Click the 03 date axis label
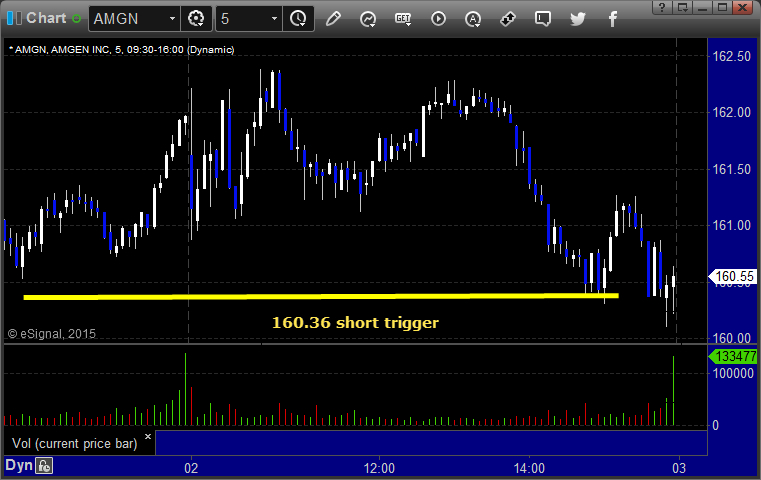This screenshot has width=761, height=480. click(679, 468)
